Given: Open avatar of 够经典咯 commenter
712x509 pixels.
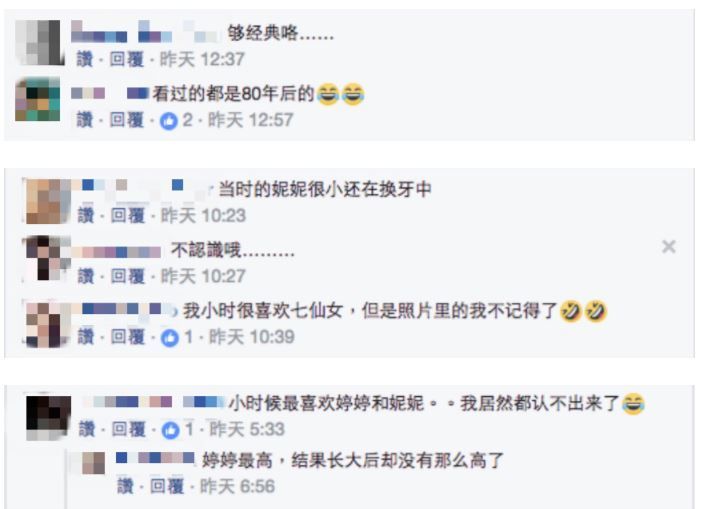Looking at the screenshot, I should coord(38,42).
